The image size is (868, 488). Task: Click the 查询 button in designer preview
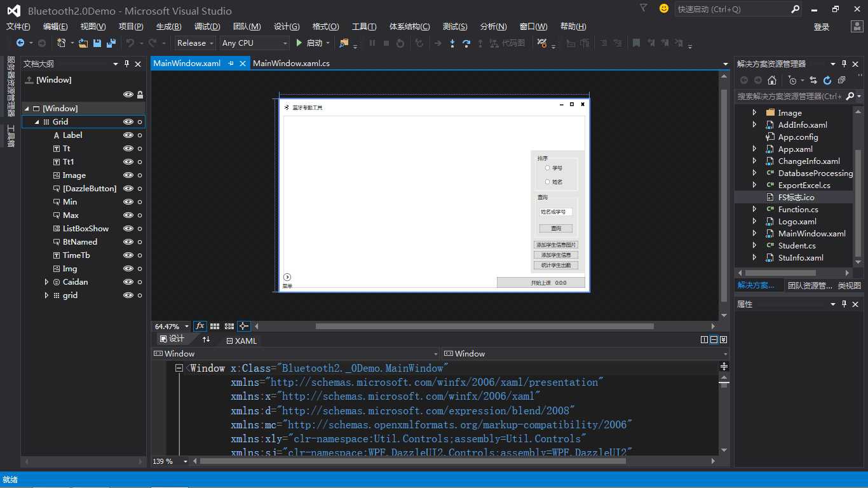coord(556,228)
